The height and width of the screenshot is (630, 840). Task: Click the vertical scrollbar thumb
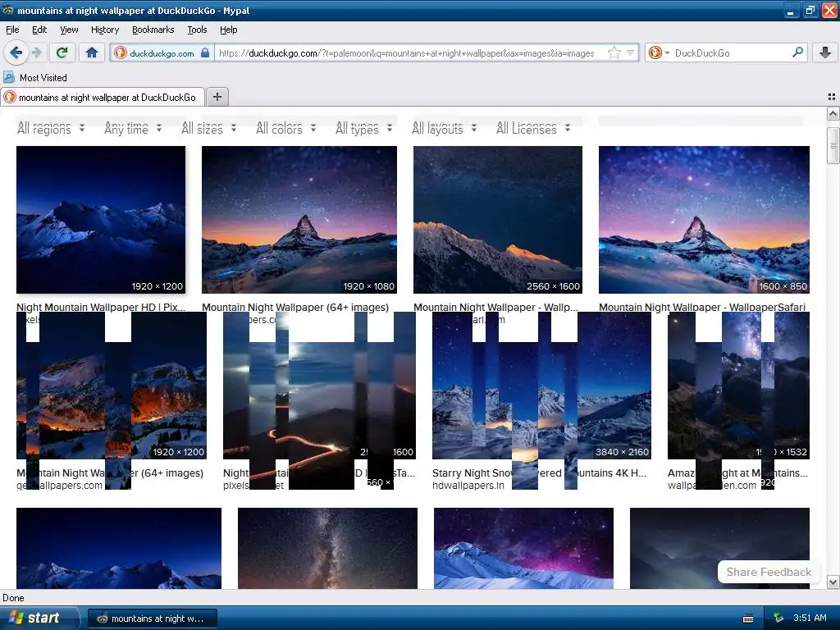coord(833,145)
